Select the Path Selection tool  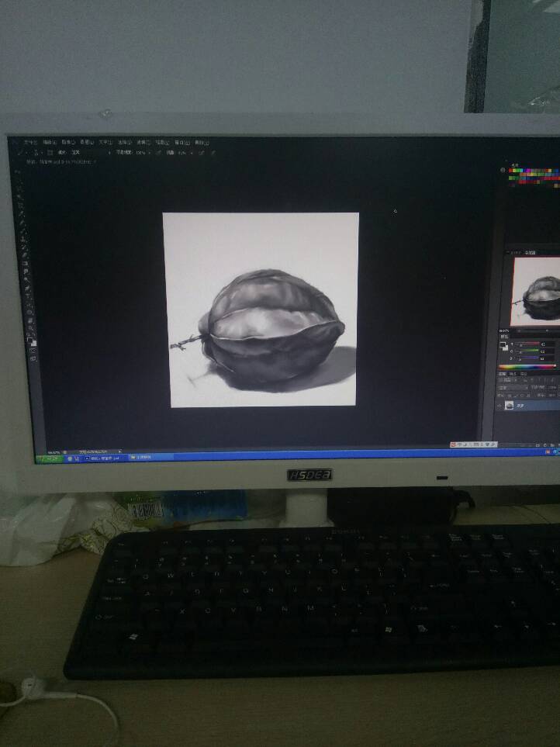(28, 304)
